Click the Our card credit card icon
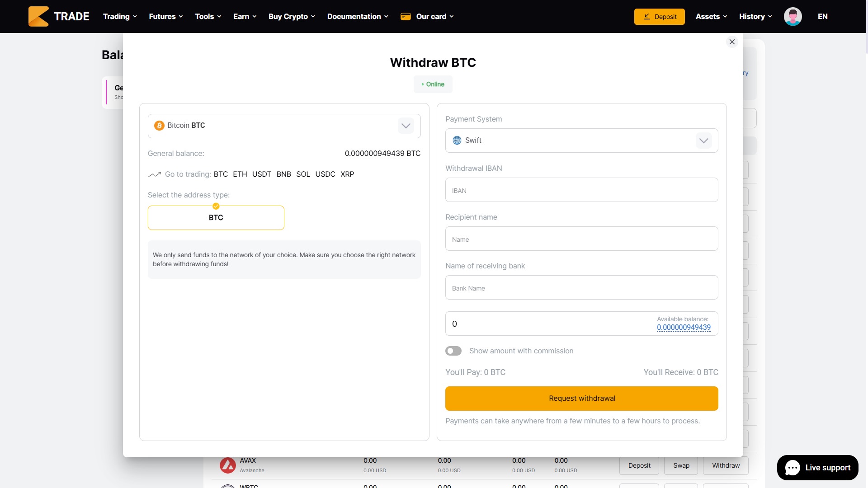Image resolution: width=868 pixels, height=488 pixels. (406, 17)
